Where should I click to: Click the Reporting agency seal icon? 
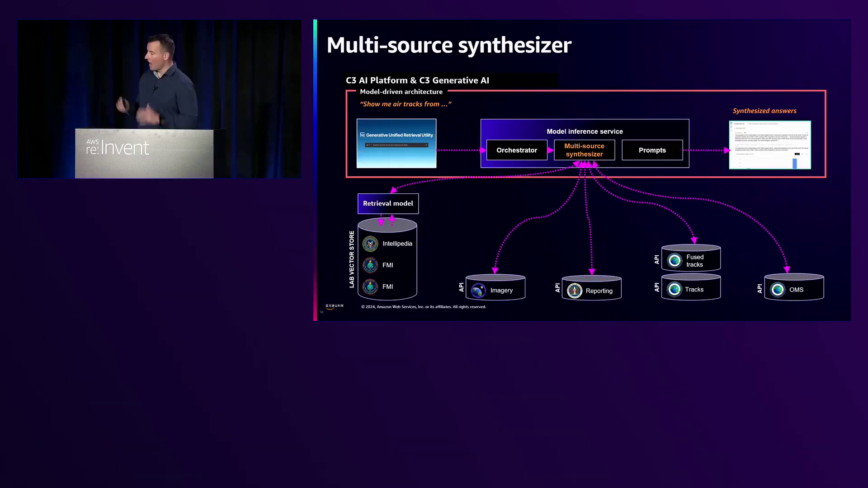click(x=575, y=291)
